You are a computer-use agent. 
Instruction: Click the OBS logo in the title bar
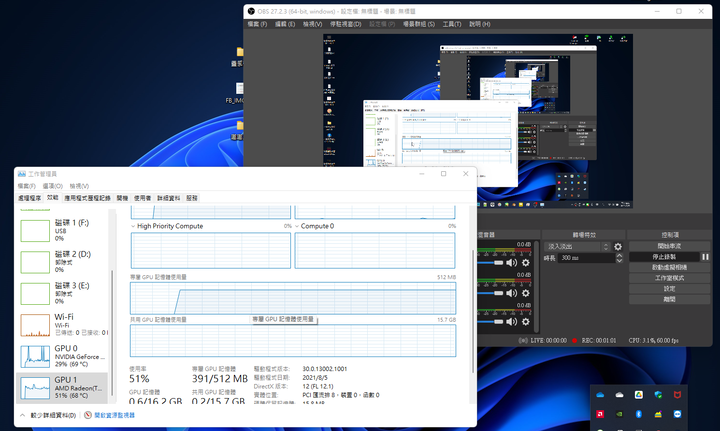[251, 11]
